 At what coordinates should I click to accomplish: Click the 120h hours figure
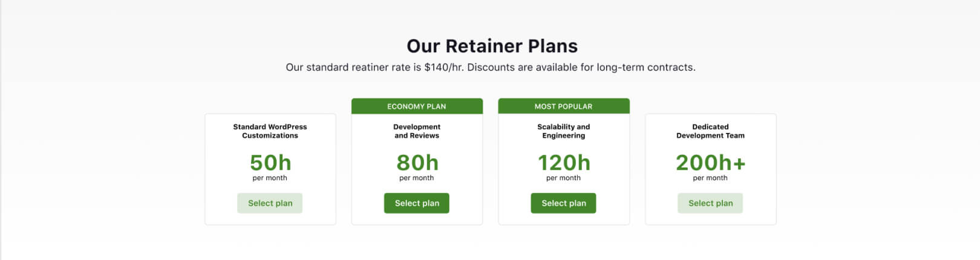564,163
